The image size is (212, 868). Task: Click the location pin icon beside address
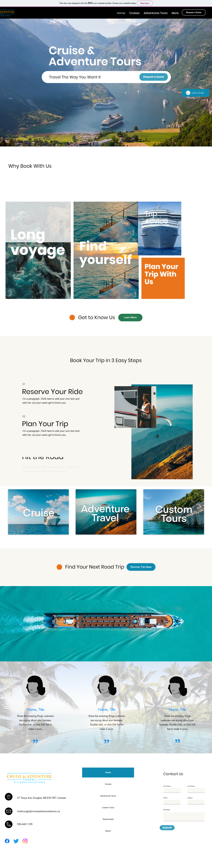[9, 797]
